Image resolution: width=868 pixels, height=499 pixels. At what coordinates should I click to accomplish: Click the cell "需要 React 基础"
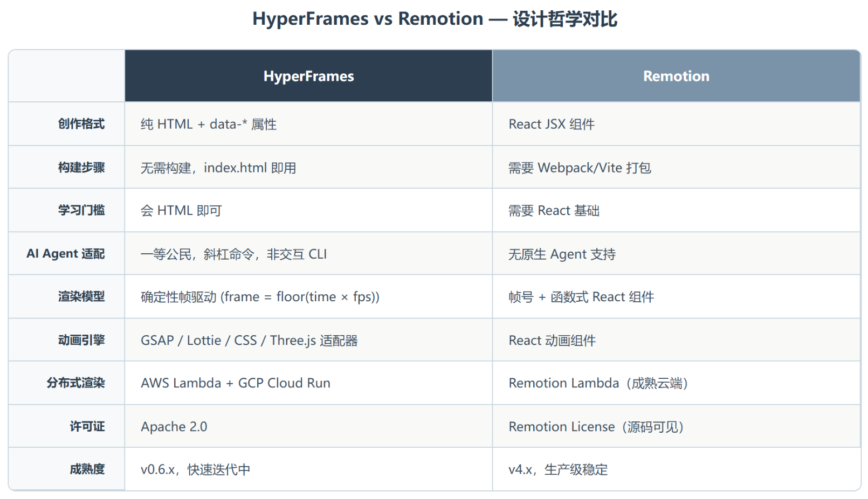pos(676,210)
